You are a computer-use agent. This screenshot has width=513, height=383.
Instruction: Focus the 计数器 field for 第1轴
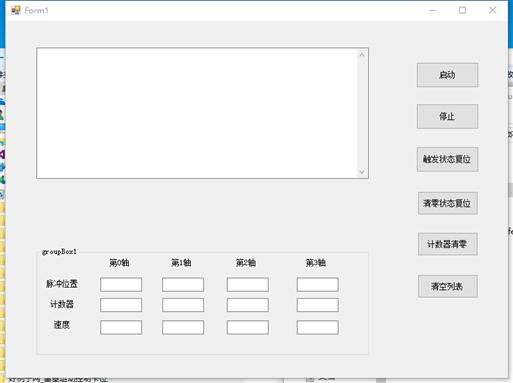[x=183, y=305]
